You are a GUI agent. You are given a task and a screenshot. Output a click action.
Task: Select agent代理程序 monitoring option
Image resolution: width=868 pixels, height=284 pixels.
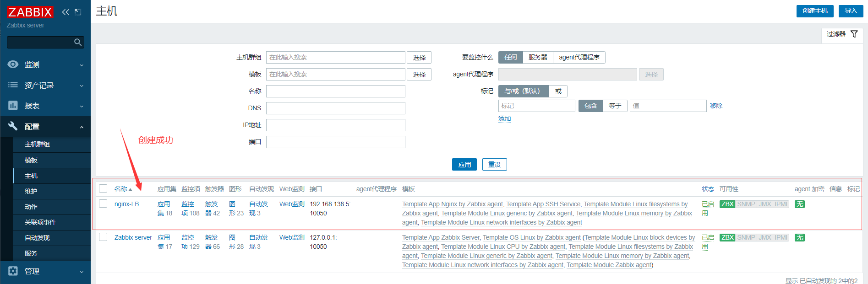(x=579, y=57)
